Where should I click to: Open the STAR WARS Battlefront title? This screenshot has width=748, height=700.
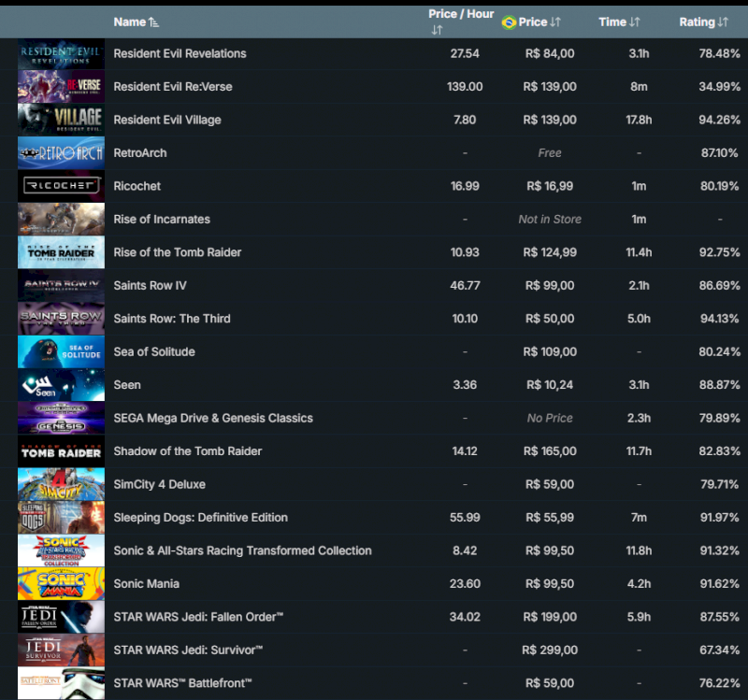click(182, 683)
